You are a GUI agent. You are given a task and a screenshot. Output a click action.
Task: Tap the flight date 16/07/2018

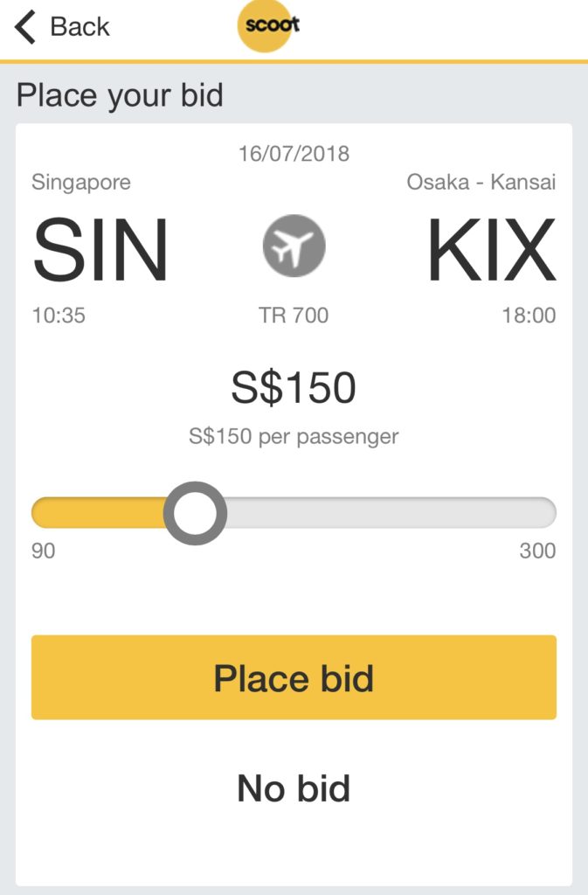point(294,154)
